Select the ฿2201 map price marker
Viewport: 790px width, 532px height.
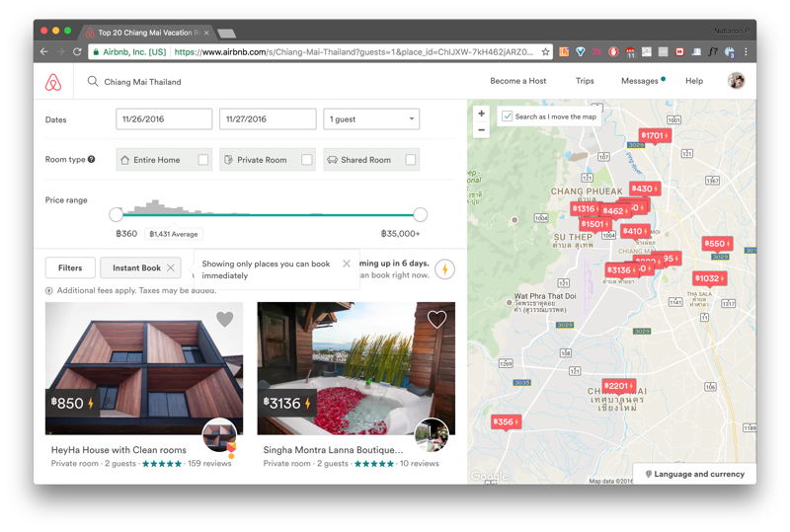(x=619, y=386)
